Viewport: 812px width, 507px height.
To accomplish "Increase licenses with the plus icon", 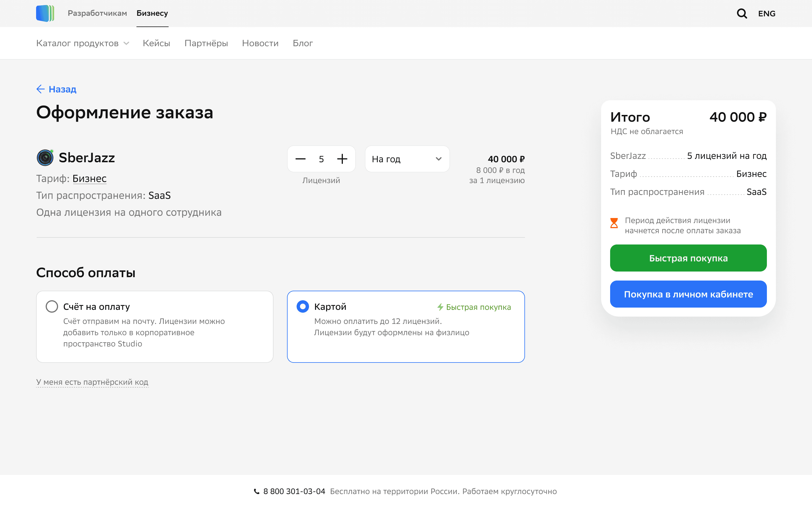I will [342, 159].
